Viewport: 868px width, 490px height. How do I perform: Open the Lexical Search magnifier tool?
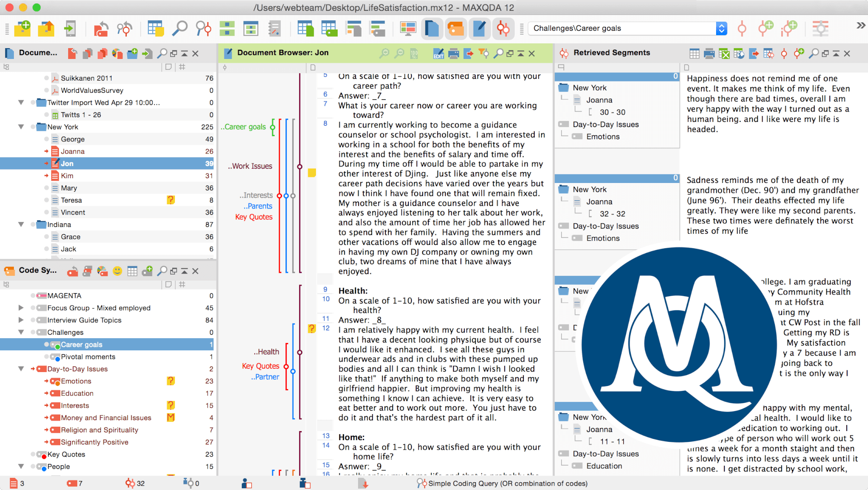[179, 29]
